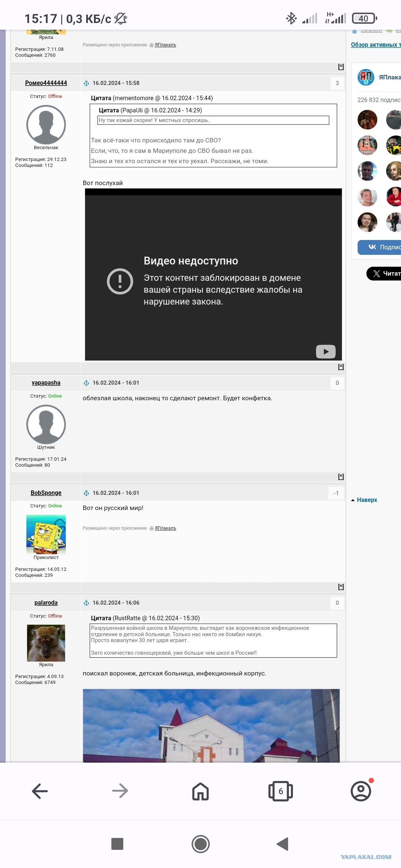
Task: Click the YouTube logo on blocked video
Action: 326,351
